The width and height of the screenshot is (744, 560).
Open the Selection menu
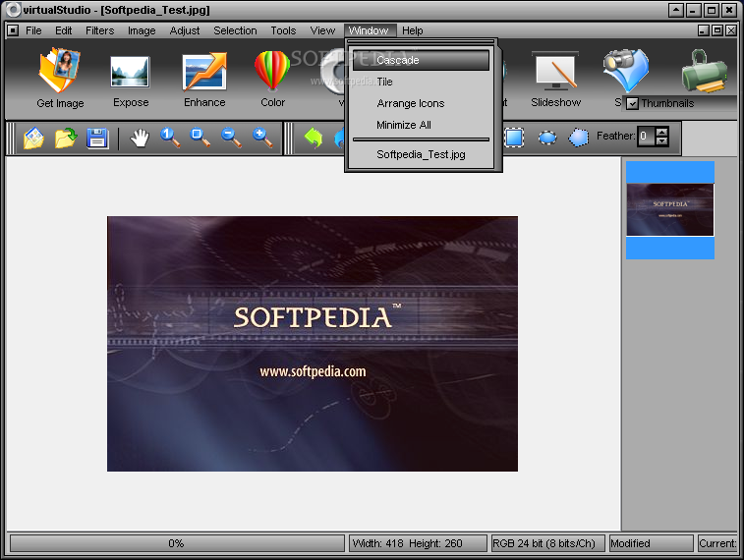point(235,30)
